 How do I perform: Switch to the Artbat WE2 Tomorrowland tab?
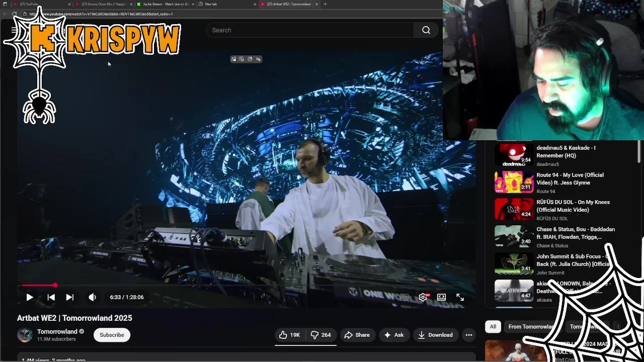(288, 4)
